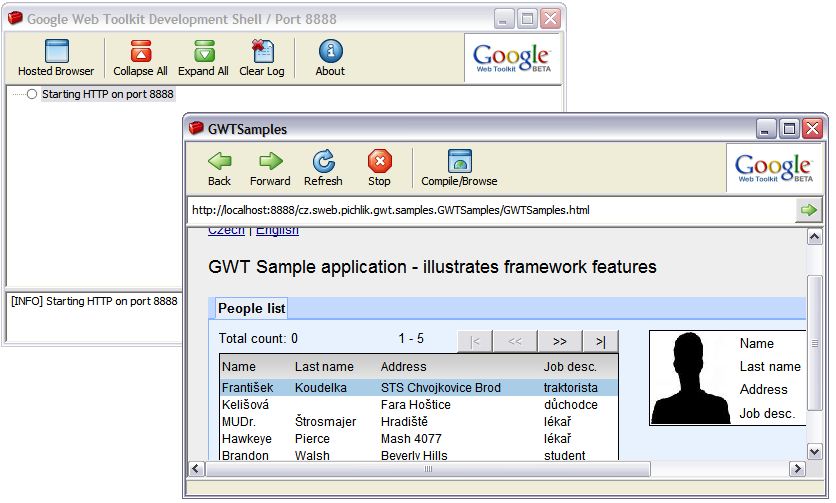Switch language to Czech
This screenshot has width=836, height=503.
227,230
